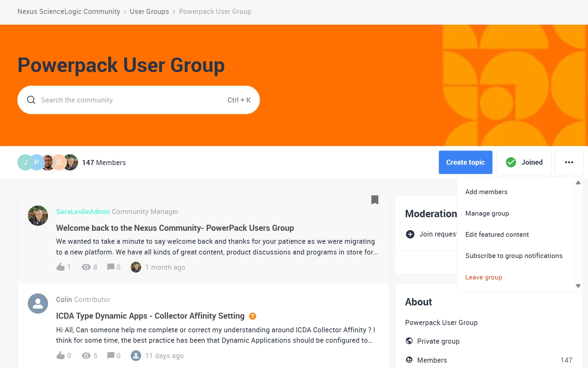
Task: Click the Create topic button
Action: (465, 162)
